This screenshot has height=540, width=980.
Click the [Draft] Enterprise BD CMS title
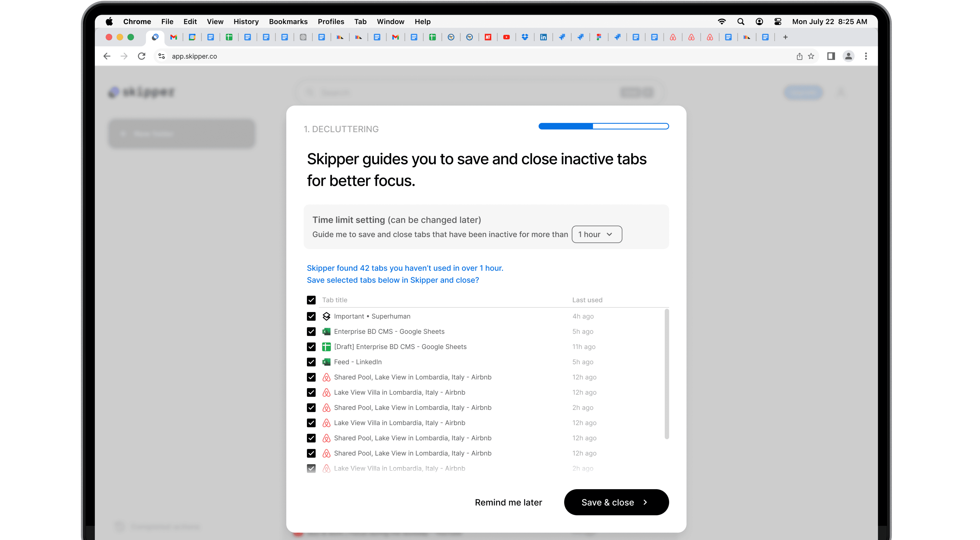[x=400, y=346]
